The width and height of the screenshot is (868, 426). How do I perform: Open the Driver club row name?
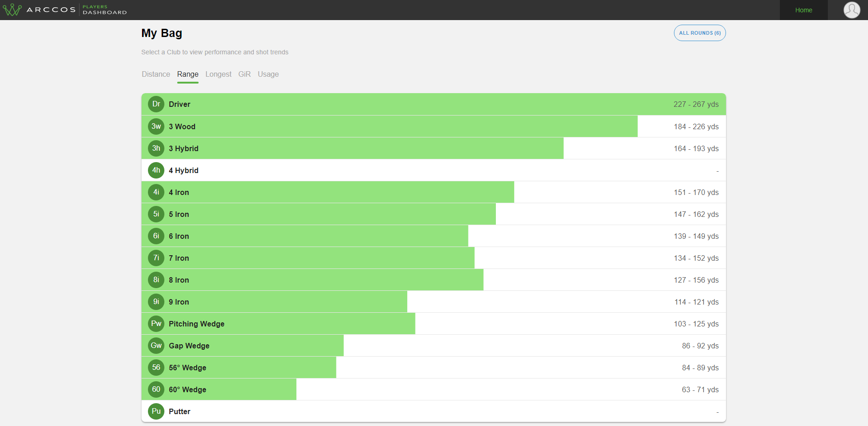(179, 104)
